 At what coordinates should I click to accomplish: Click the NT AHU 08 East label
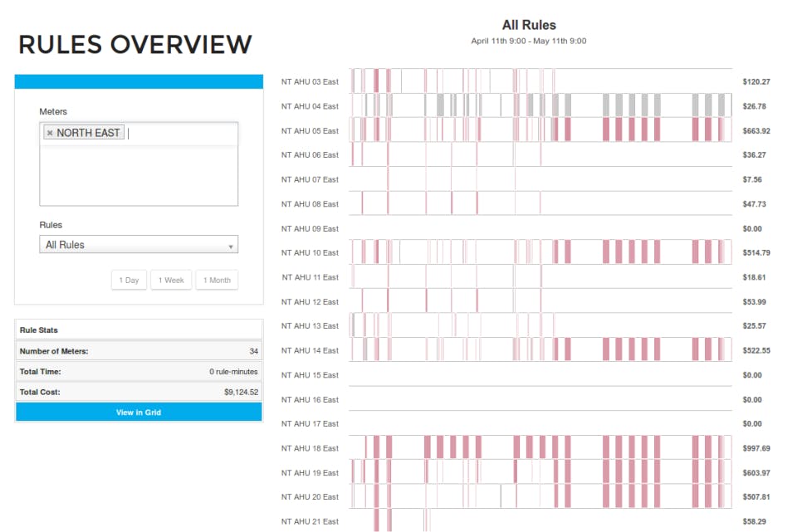coord(310,204)
